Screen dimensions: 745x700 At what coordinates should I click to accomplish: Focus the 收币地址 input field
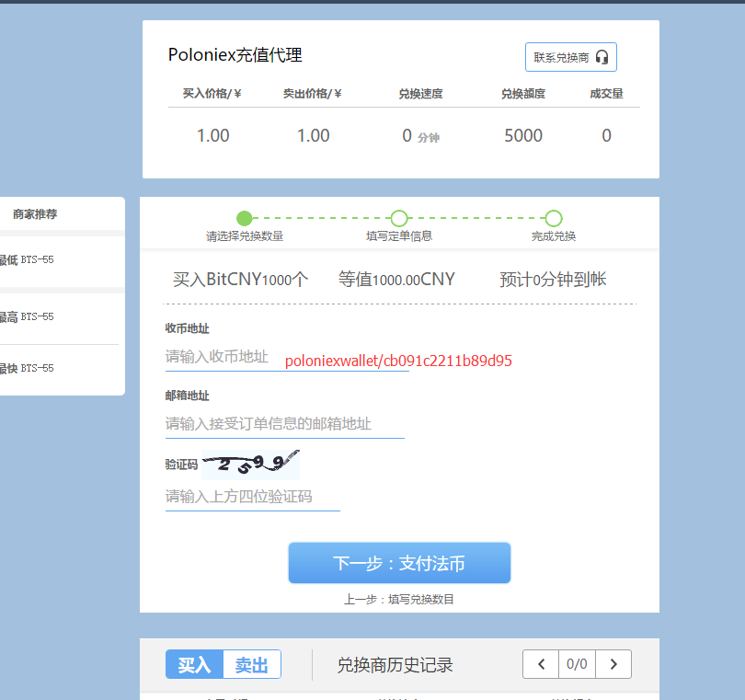tap(287, 357)
